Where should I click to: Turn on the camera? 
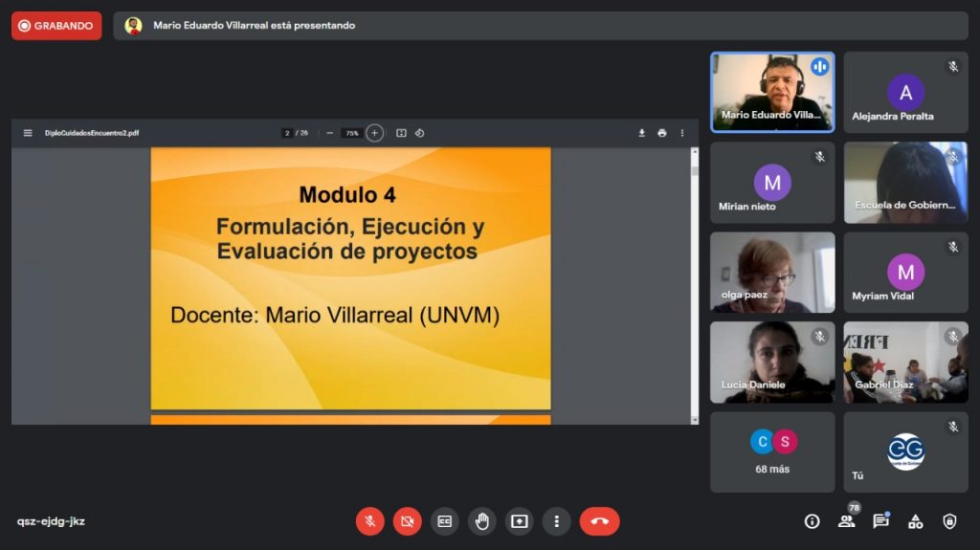pos(407,521)
